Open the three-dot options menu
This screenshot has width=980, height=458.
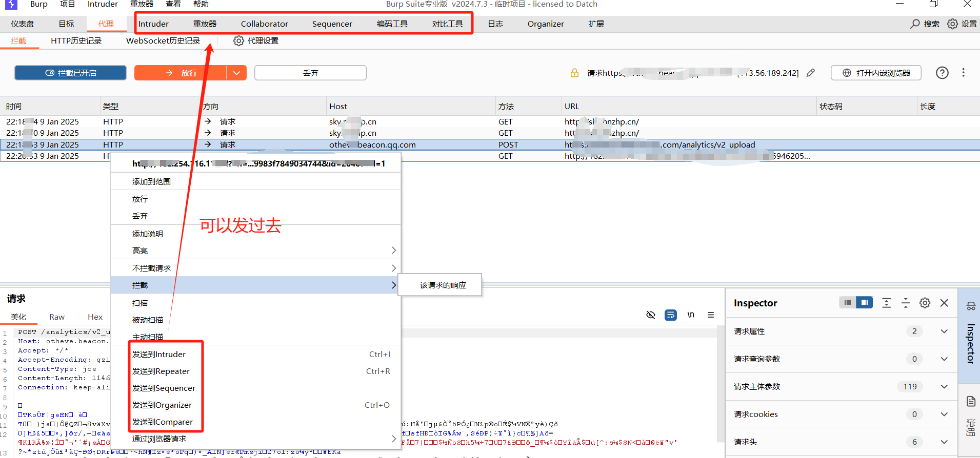pyautogui.click(x=963, y=73)
